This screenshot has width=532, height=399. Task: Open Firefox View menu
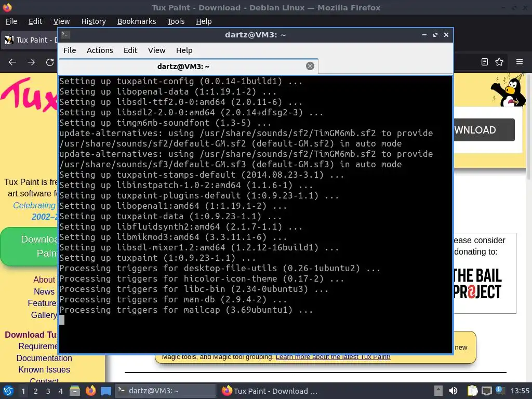click(61, 21)
